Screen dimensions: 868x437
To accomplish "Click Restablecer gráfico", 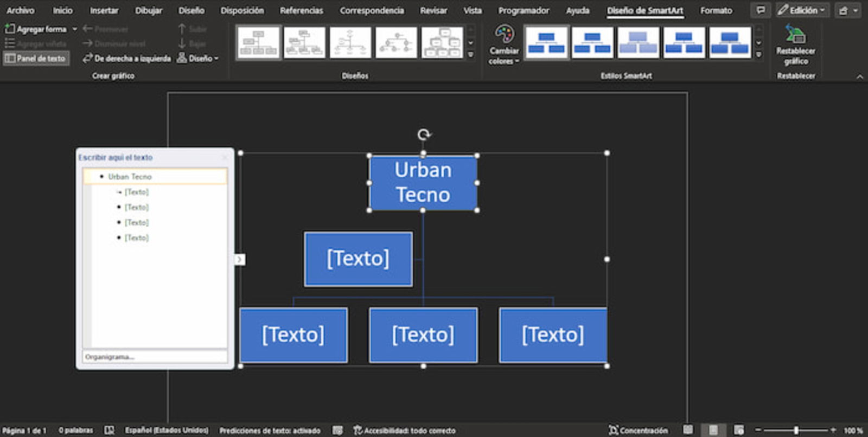I will point(795,46).
